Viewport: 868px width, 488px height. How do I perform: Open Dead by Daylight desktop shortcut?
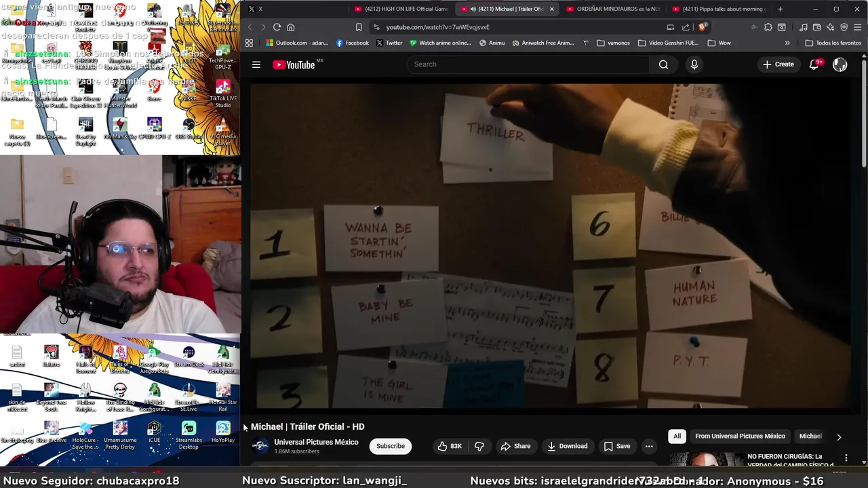(x=85, y=131)
